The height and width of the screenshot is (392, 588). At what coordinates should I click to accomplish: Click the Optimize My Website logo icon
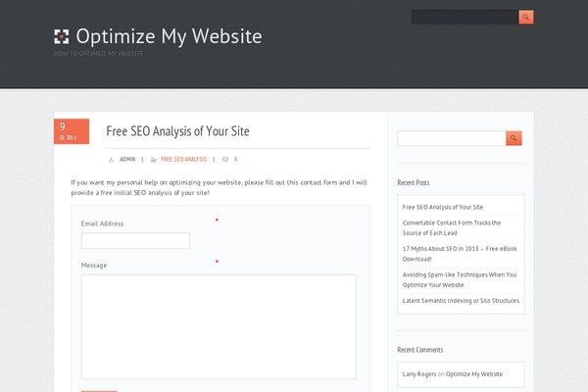[x=61, y=36]
